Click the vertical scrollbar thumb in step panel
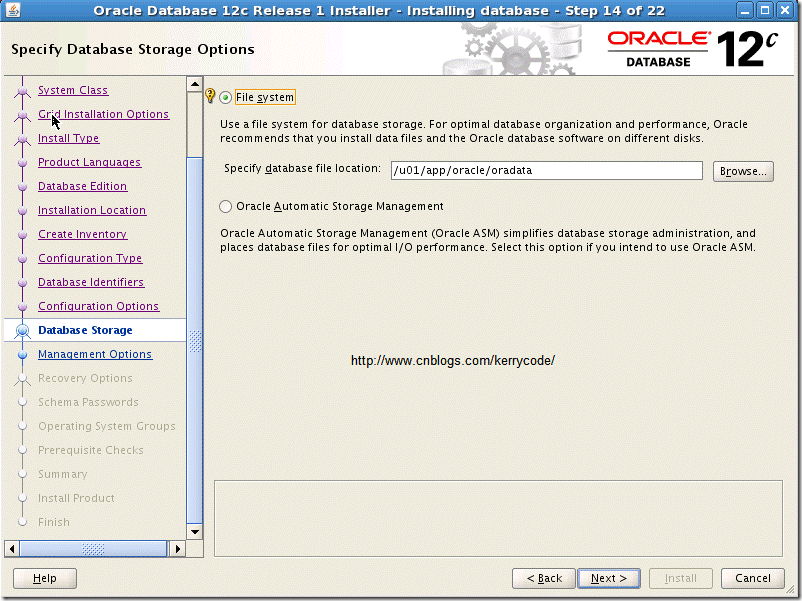 [195, 341]
